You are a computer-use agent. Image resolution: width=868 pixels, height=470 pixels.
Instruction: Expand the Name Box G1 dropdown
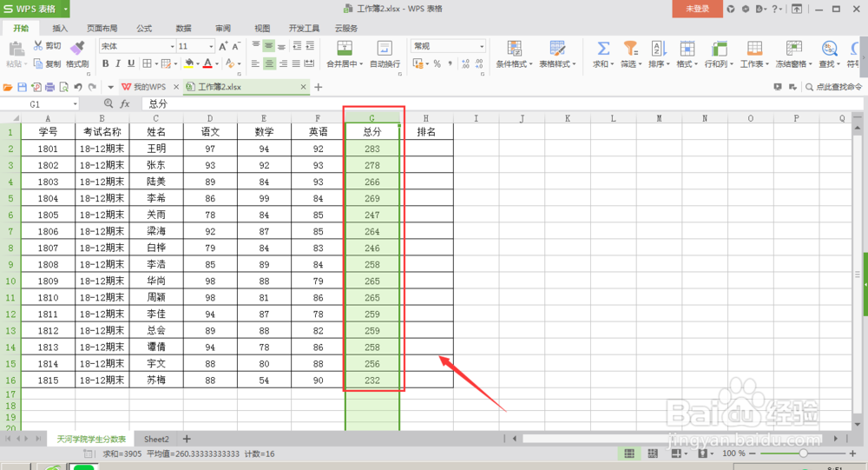[75, 104]
